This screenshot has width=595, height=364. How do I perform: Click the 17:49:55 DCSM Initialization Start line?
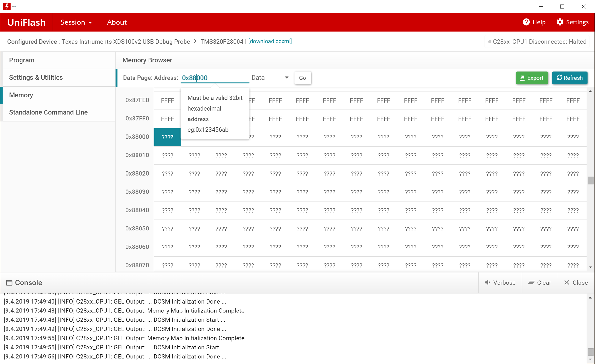(114, 348)
